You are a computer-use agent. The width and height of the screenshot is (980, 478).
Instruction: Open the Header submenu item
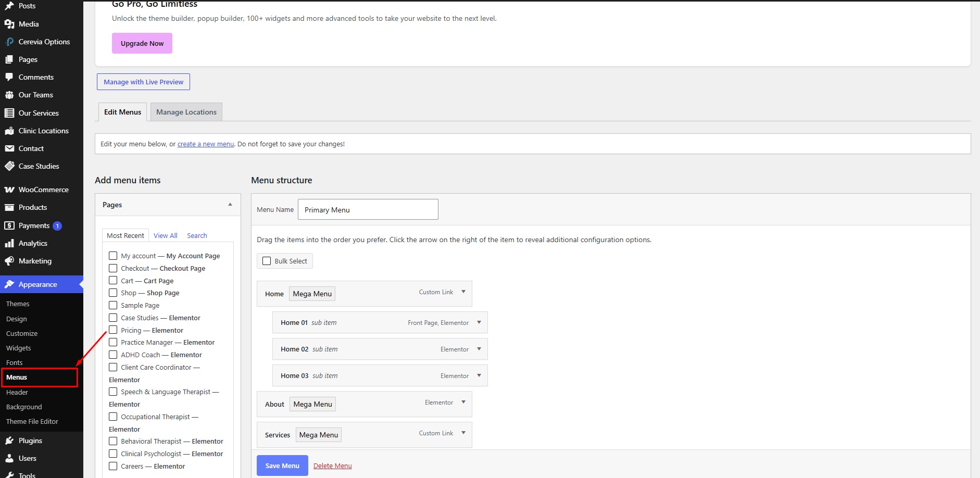(17, 393)
